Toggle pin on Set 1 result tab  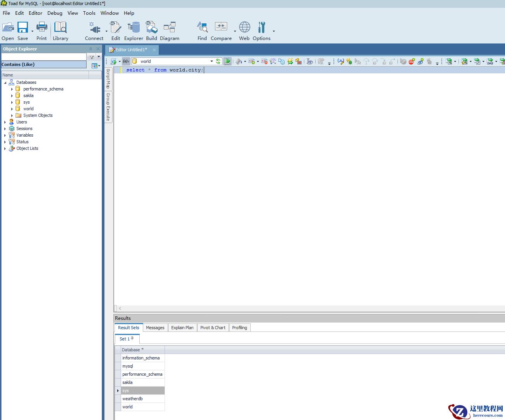132,338
